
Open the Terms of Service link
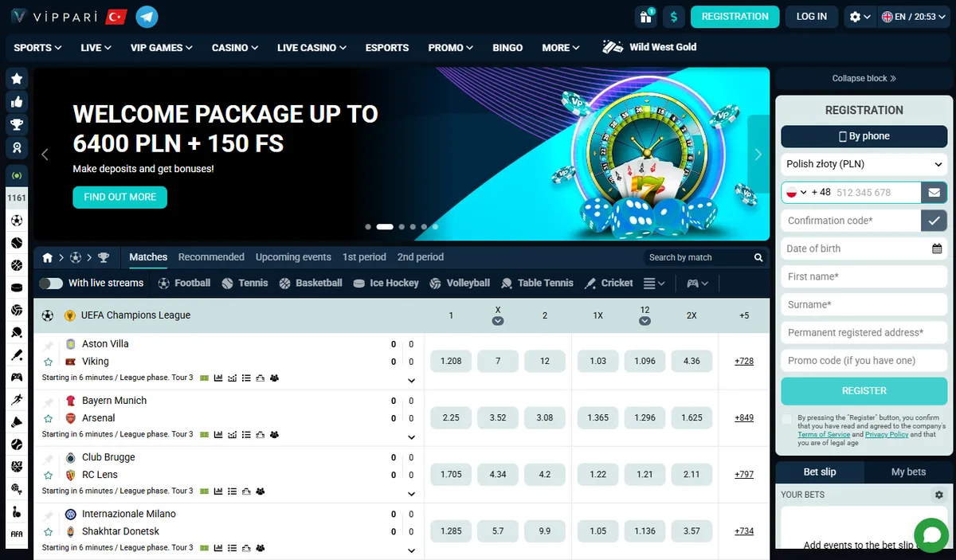824,435
